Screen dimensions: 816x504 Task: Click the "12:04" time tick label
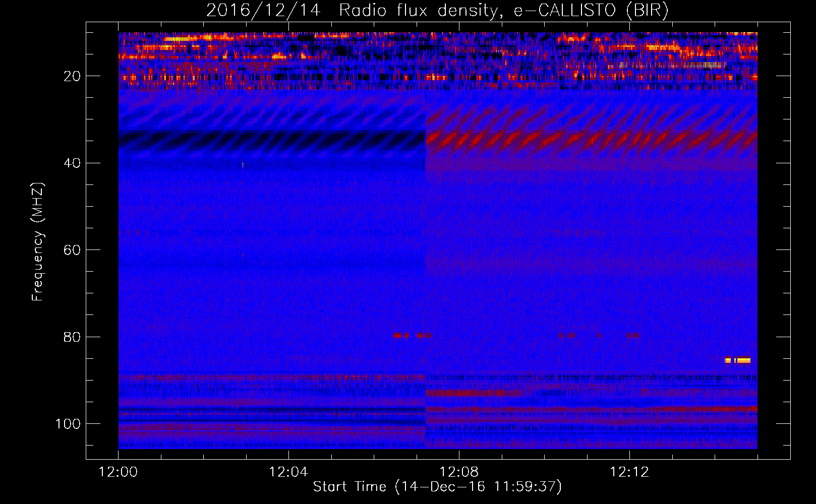[288, 472]
